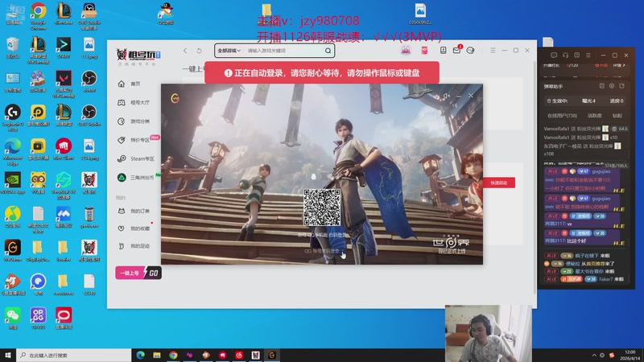Screen dimensions: 644x362
Task: Open the 1234.png file on desktop
Action: point(89,149)
